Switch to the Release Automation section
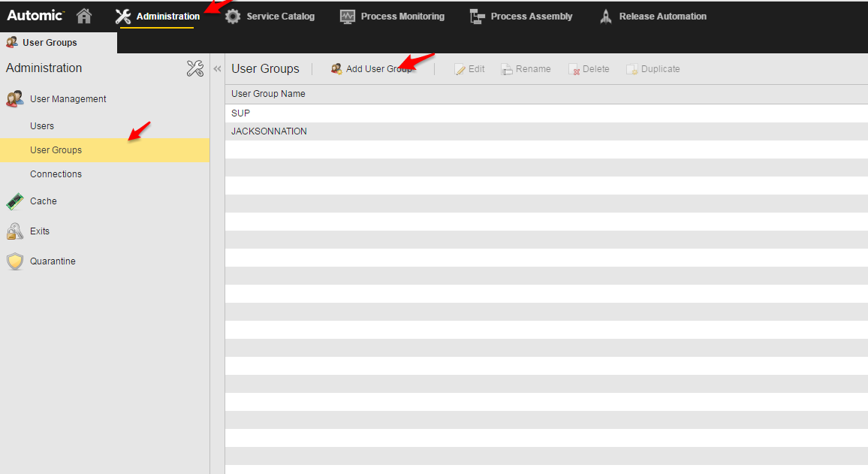Image resolution: width=868 pixels, height=474 pixels. [653, 16]
